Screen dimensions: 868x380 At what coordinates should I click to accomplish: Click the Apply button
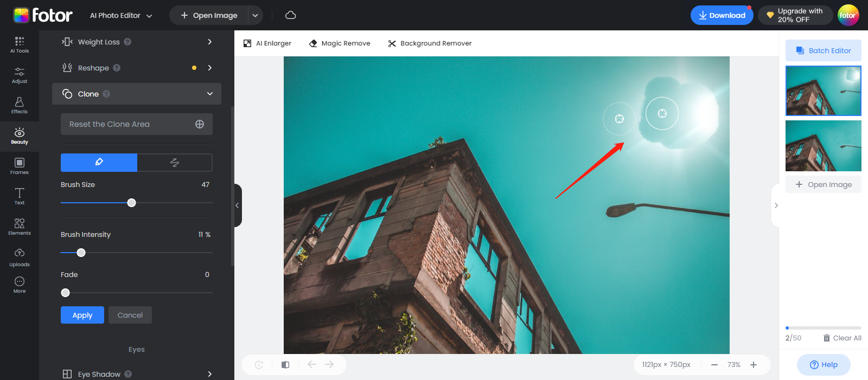point(82,315)
